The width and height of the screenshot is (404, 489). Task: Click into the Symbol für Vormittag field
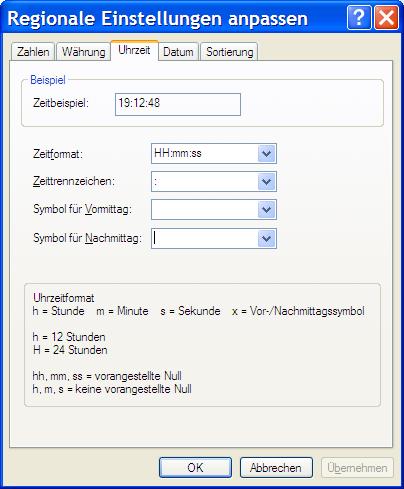[x=205, y=210]
